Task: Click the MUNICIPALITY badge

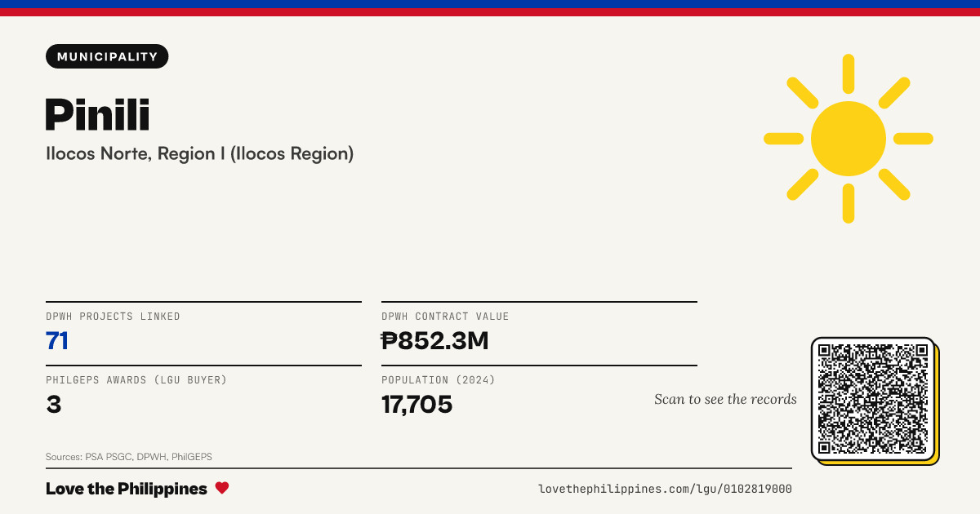Action: tap(107, 56)
